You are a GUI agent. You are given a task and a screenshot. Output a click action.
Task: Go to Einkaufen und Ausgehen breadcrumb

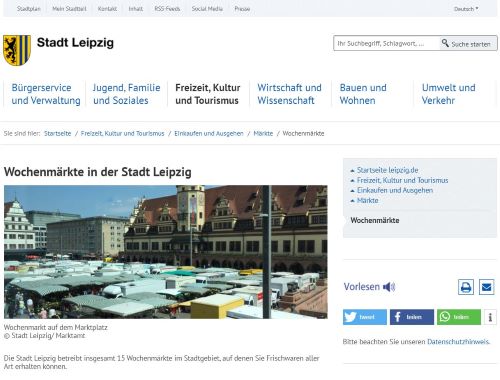click(209, 133)
